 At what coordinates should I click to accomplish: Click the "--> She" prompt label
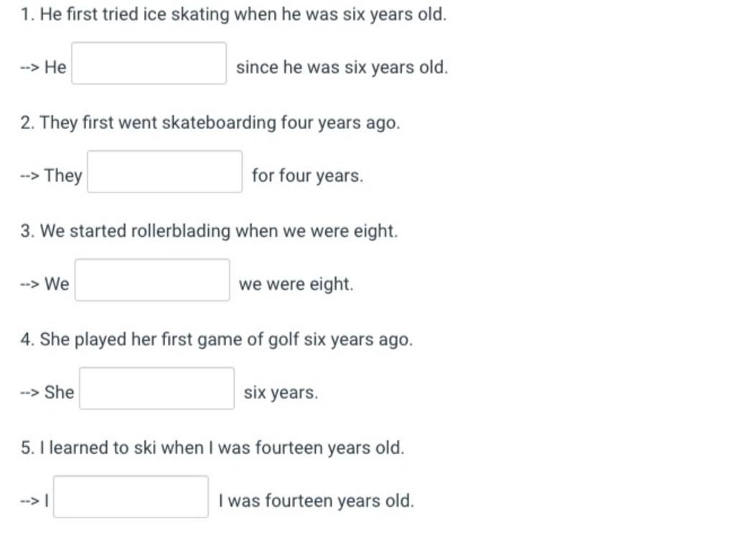pos(47,393)
